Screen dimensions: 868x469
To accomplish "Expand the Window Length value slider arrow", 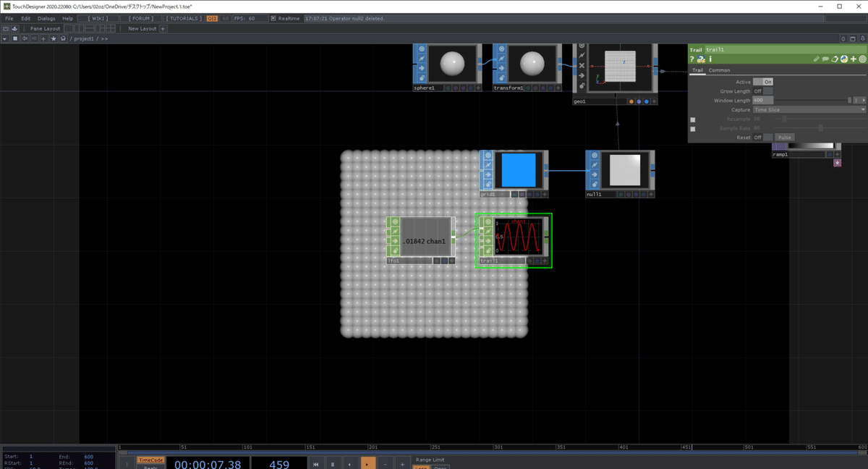I will pyautogui.click(x=864, y=100).
